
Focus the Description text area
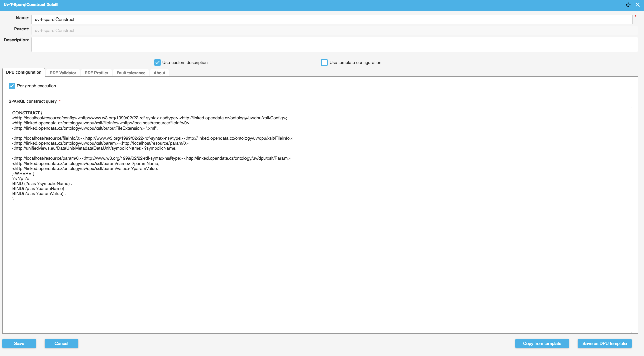(334, 44)
